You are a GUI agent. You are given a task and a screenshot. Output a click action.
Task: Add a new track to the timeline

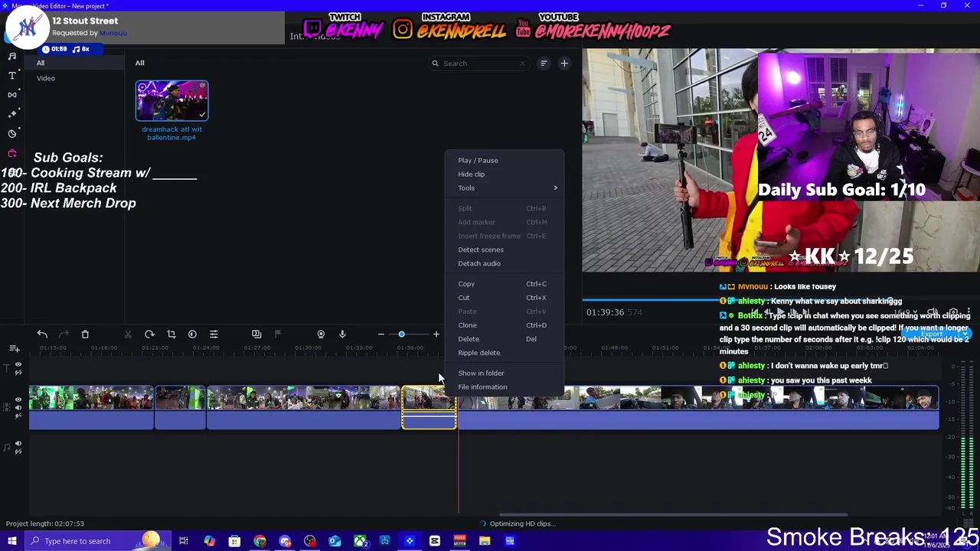15,349
